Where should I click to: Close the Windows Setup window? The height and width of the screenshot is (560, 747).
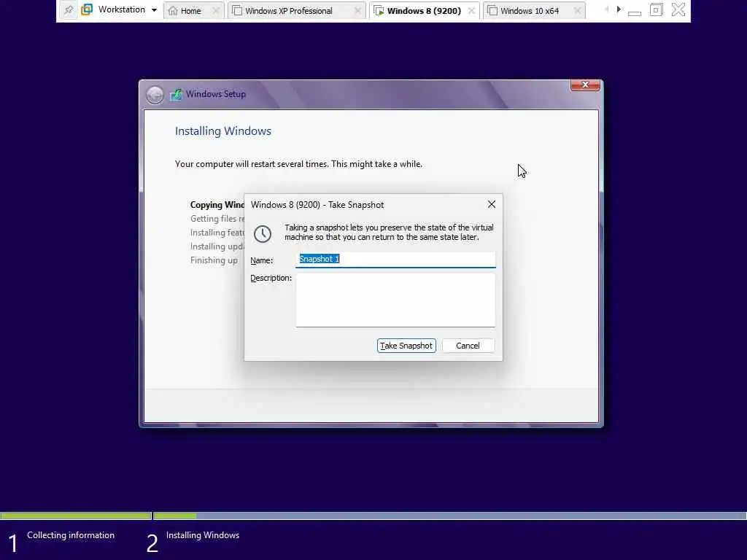click(585, 85)
